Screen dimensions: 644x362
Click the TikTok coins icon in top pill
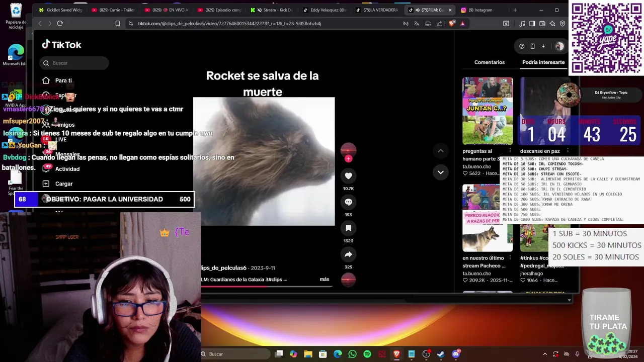pos(522,46)
